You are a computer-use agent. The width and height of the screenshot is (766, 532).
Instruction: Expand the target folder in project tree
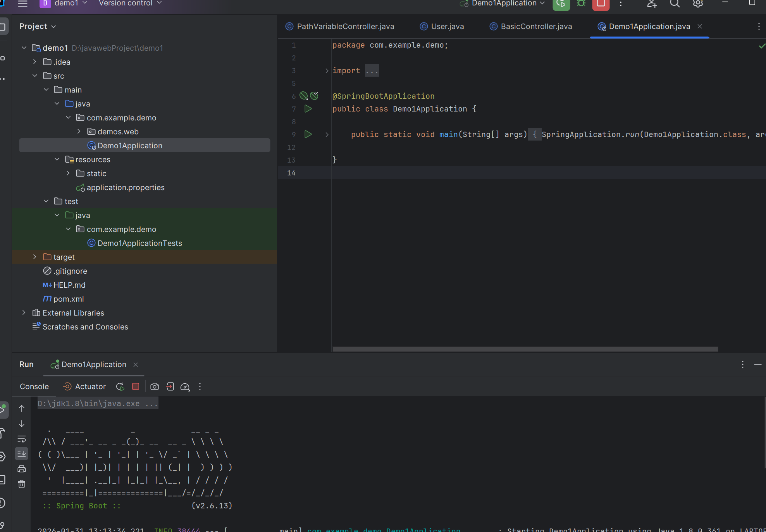[35, 257]
